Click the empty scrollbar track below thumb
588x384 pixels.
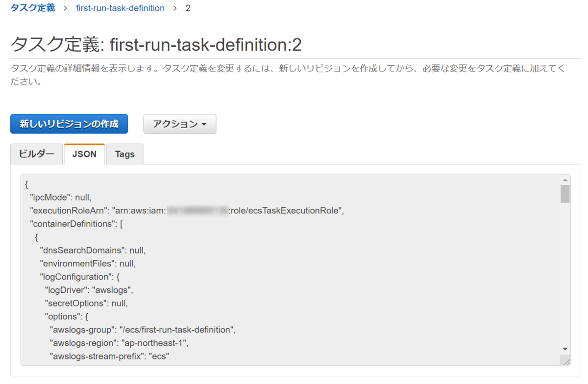565,274
